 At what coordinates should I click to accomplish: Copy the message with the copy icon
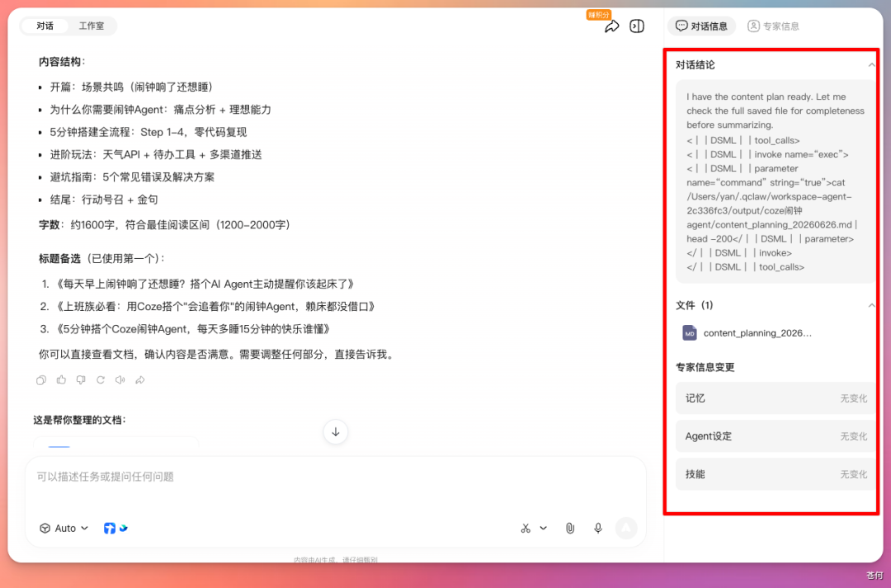(x=41, y=380)
